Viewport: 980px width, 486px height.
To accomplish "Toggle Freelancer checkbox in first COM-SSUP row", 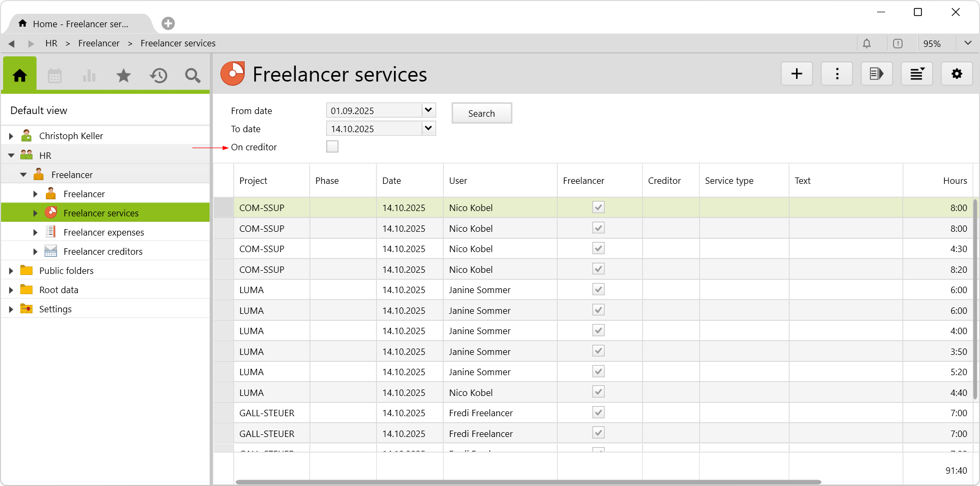I will pos(598,207).
